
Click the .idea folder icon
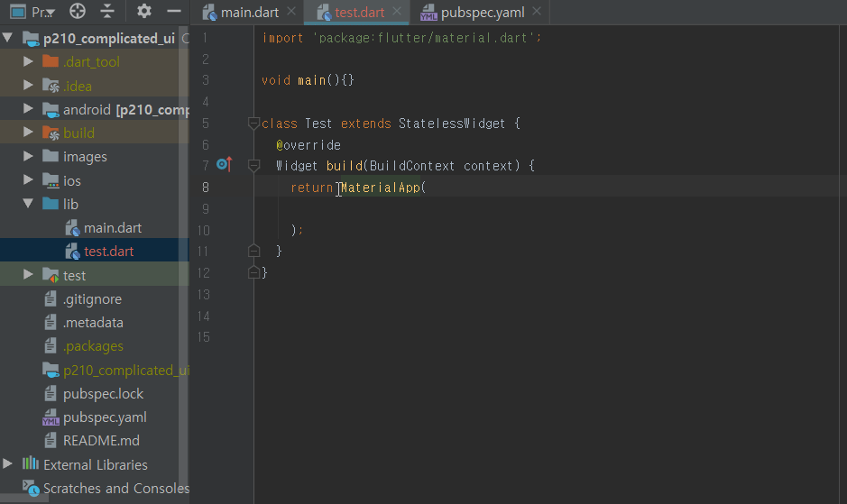pos(51,86)
